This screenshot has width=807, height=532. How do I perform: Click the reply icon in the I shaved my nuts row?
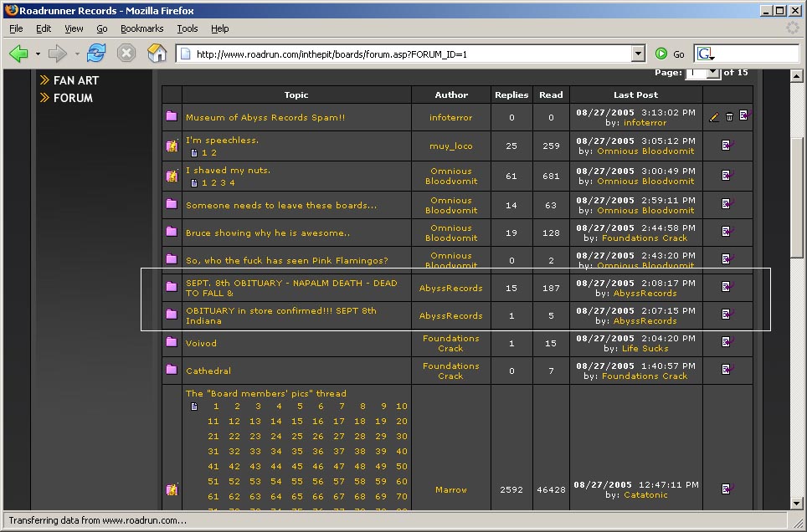tap(727, 176)
